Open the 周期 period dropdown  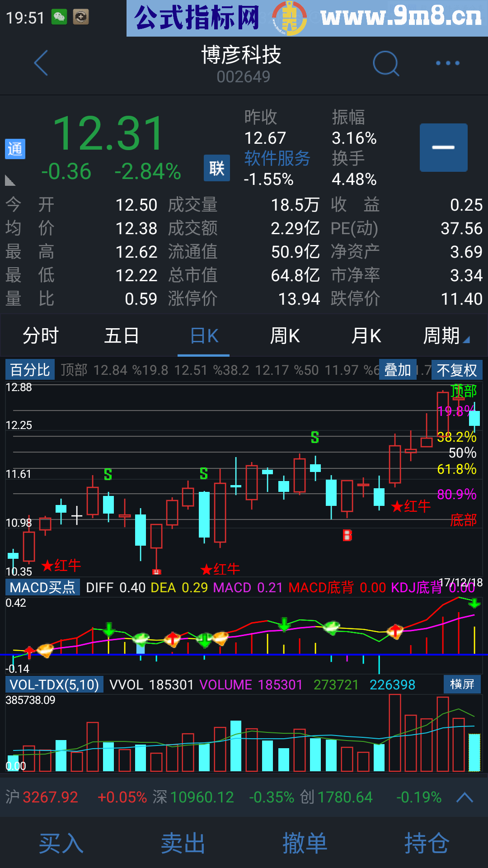446,336
